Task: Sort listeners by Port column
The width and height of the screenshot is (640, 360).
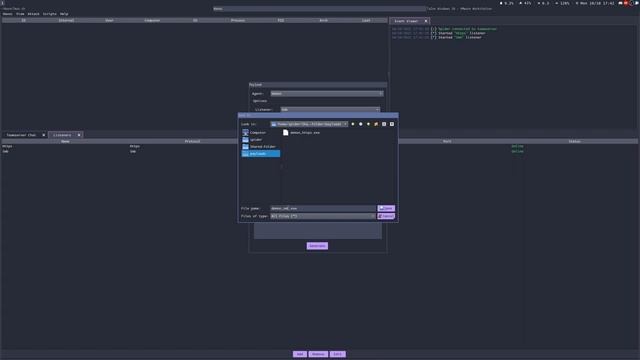Action: [447, 141]
